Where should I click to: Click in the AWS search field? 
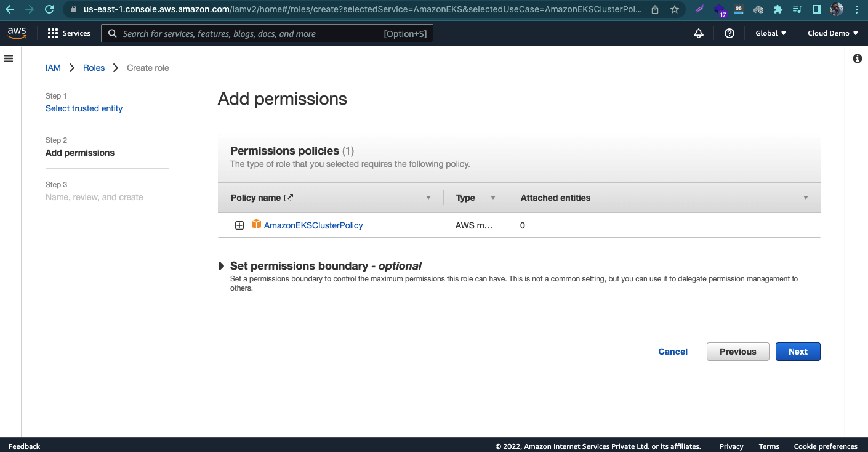pyautogui.click(x=267, y=33)
